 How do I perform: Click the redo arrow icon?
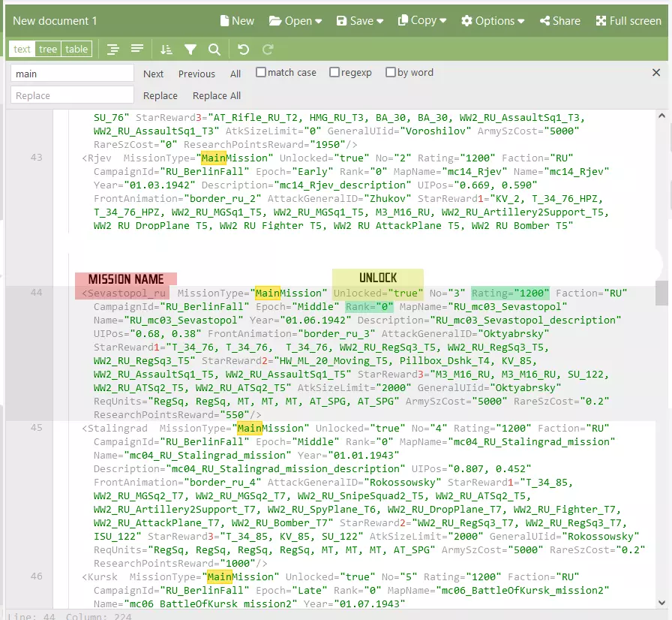click(x=267, y=50)
